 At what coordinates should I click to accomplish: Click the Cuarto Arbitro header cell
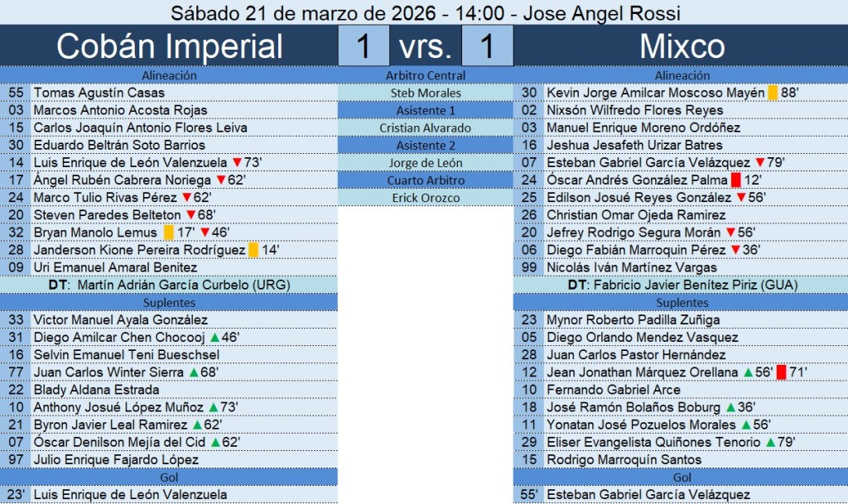426,180
